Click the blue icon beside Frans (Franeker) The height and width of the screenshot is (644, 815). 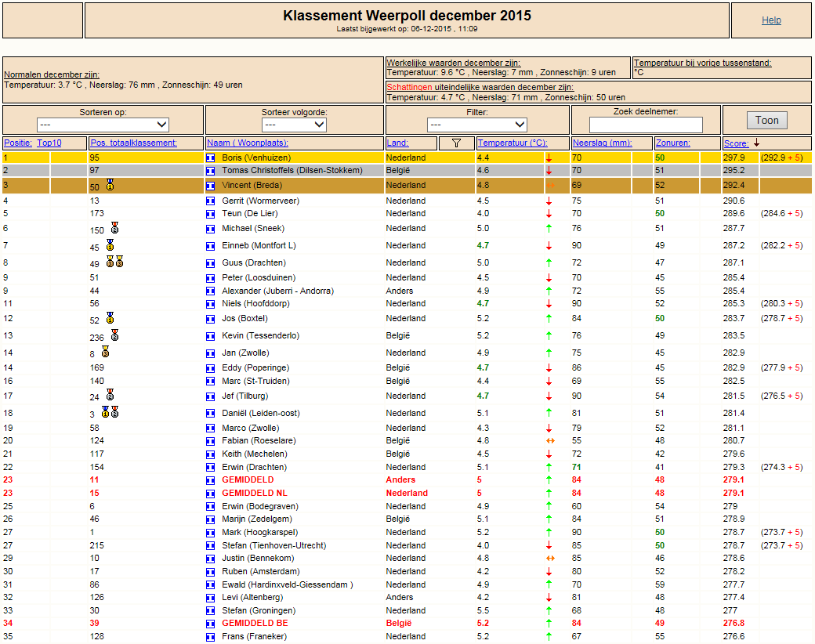coord(211,637)
